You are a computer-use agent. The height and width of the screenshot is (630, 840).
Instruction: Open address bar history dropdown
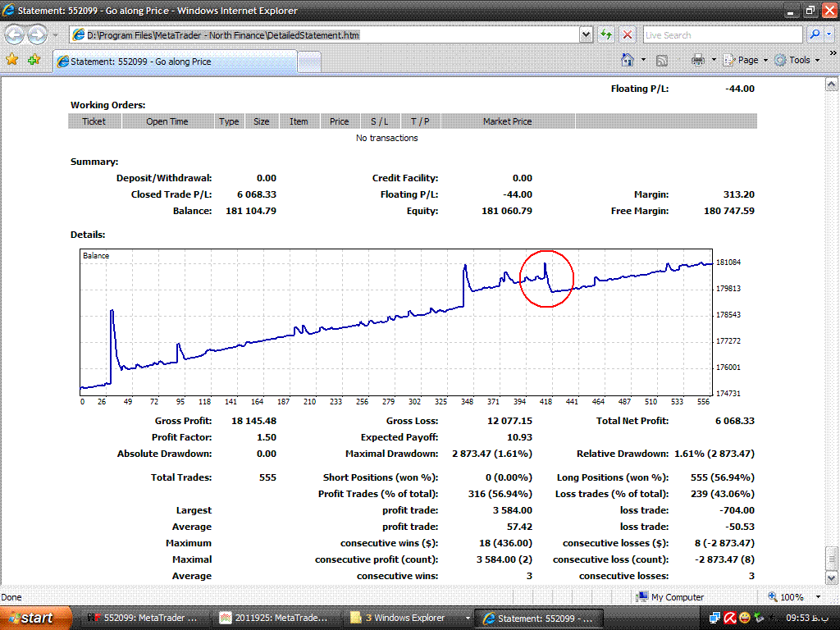pyautogui.click(x=586, y=34)
